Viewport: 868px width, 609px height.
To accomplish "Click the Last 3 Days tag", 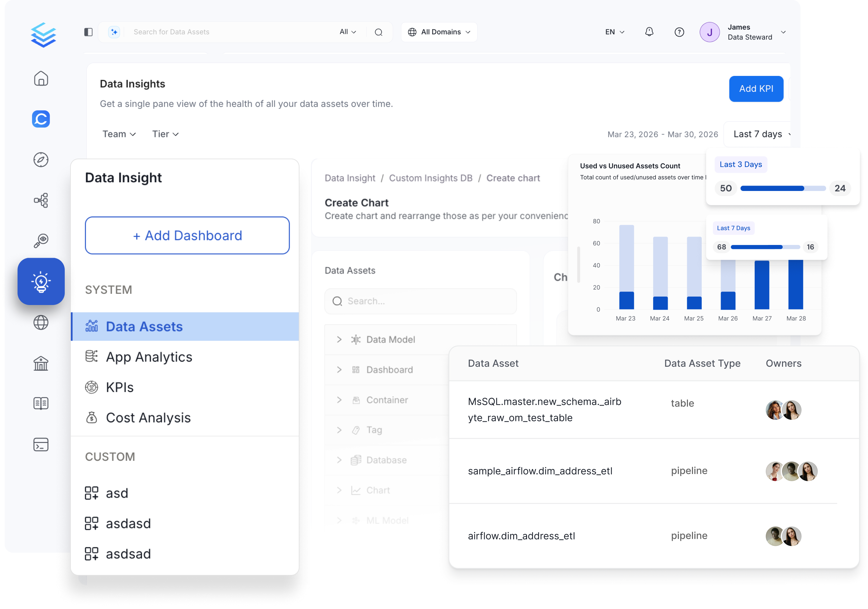I will click(x=741, y=164).
